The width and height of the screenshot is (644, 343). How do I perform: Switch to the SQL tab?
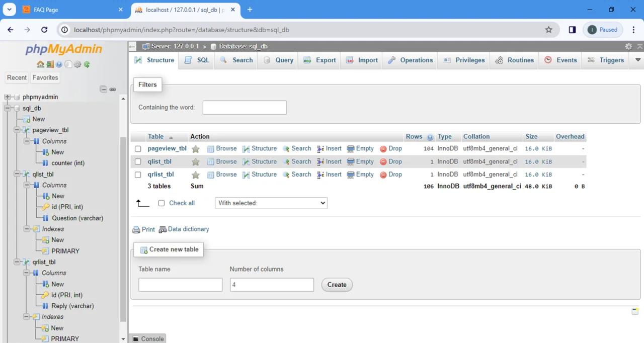point(197,60)
